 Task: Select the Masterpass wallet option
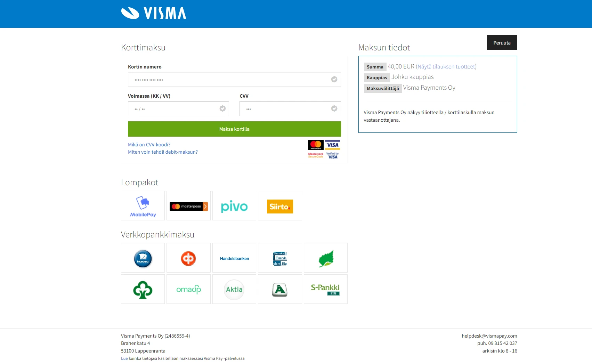(188, 206)
